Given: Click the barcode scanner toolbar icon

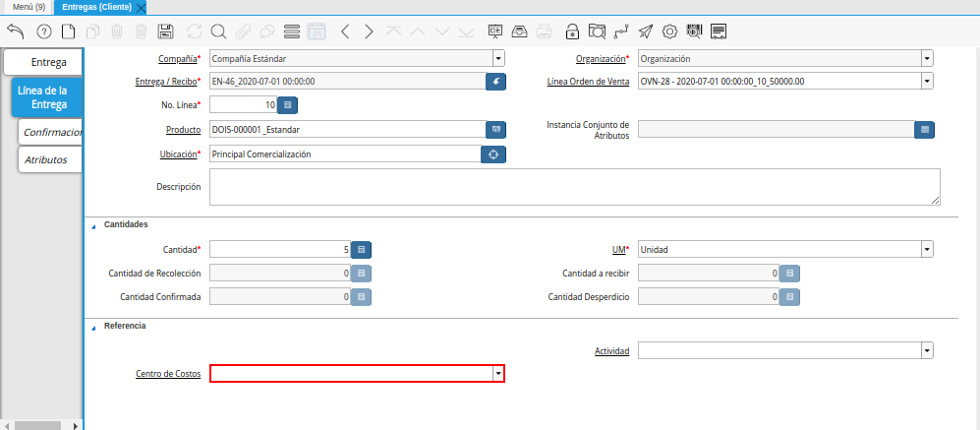Looking at the screenshot, I should 694,31.
